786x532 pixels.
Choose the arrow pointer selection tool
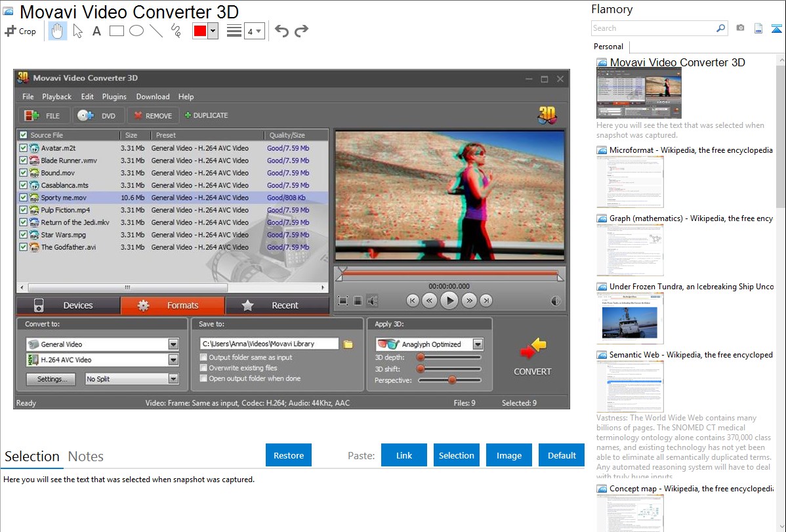point(77,31)
